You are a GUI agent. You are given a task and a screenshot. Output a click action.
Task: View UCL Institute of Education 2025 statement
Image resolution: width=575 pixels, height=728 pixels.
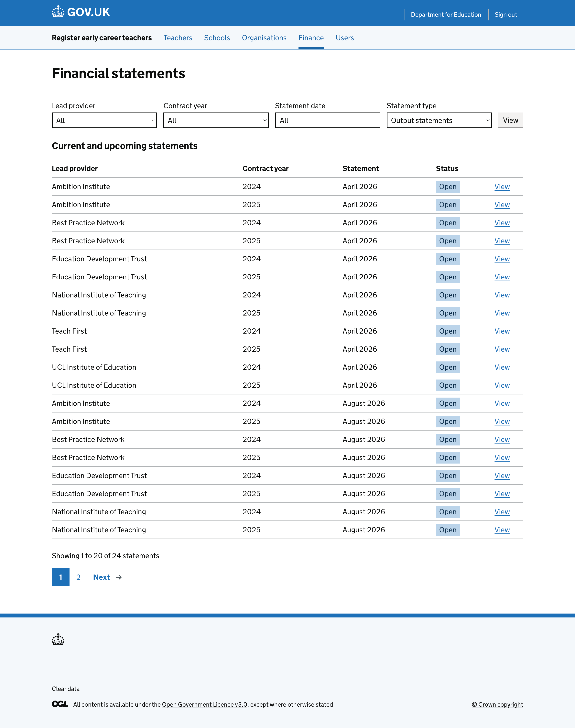point(502,385)
